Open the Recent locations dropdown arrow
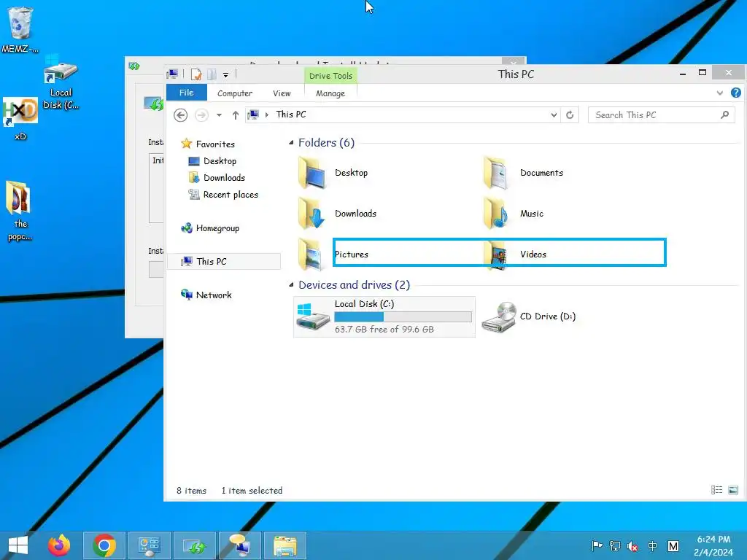 pos(219,115)
